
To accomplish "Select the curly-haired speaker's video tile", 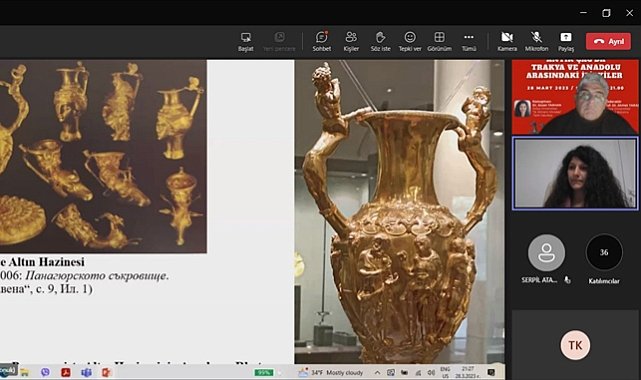I will [575, 174].
